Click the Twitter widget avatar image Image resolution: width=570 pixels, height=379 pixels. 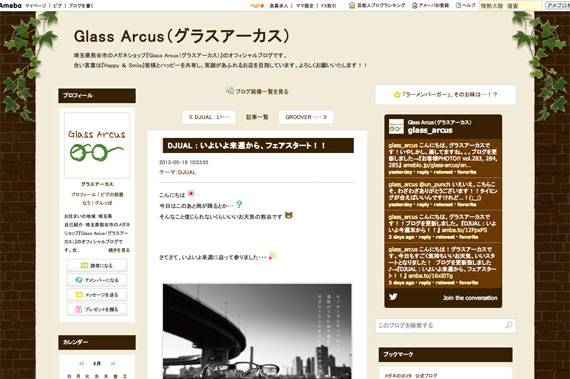click(x=396, y=126)
